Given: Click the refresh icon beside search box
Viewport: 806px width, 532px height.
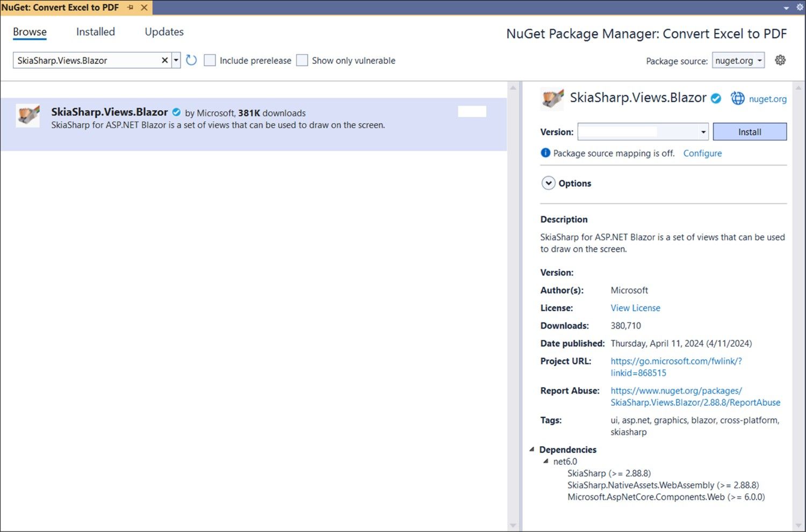Looking at the screenshot, I should 191,60.
